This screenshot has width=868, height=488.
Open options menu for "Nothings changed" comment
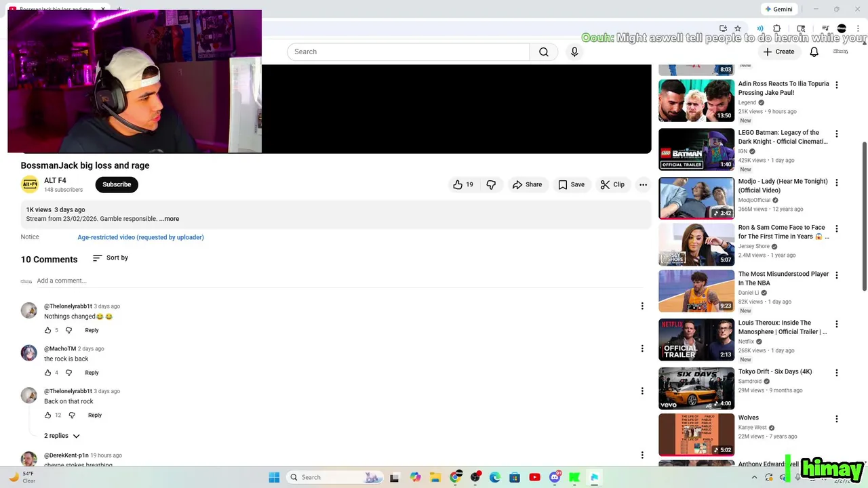point(642,306)
